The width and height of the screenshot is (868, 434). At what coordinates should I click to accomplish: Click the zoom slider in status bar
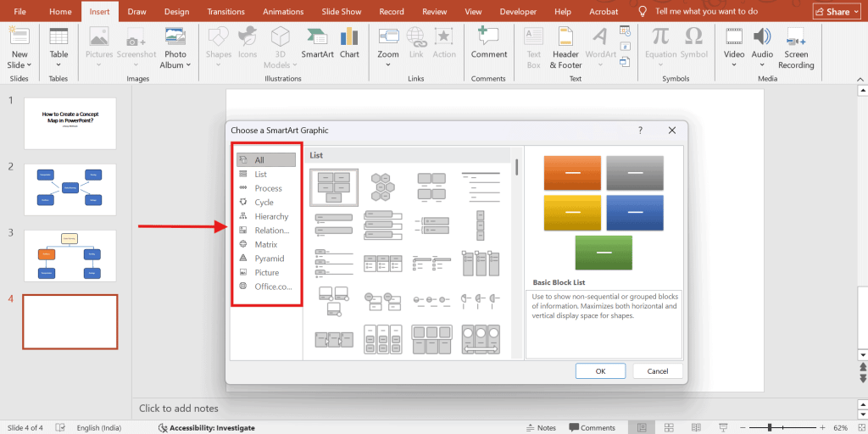[770, 428]
